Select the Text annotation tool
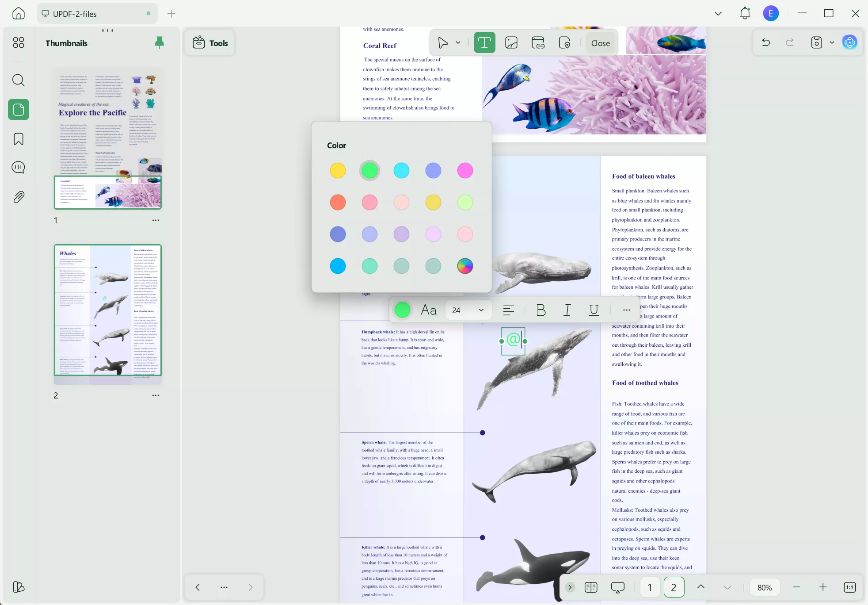868x605 pixels. pyautogui.click(x=484, y=42)
